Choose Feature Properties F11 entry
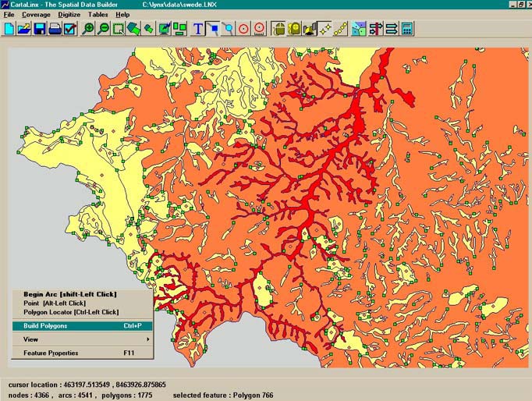The width and height of the screenshot is (532, 401). pyautogui.click(x=83, y=353)
